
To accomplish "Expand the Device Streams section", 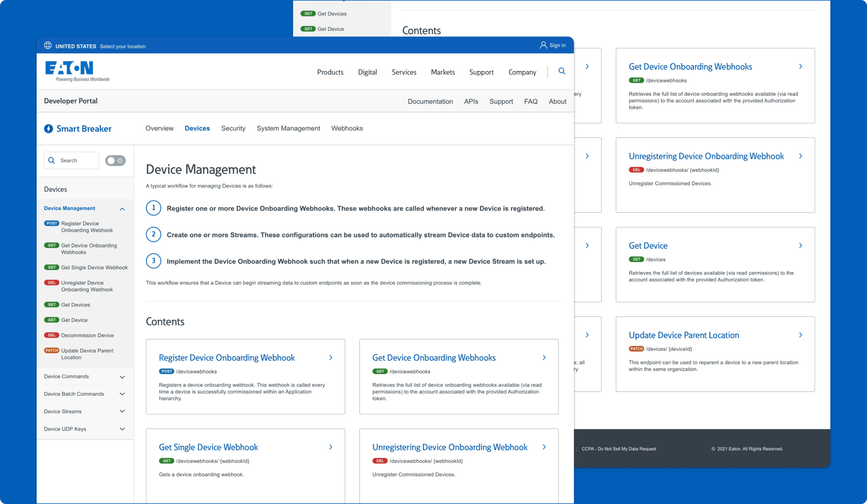I will point(122,411).
